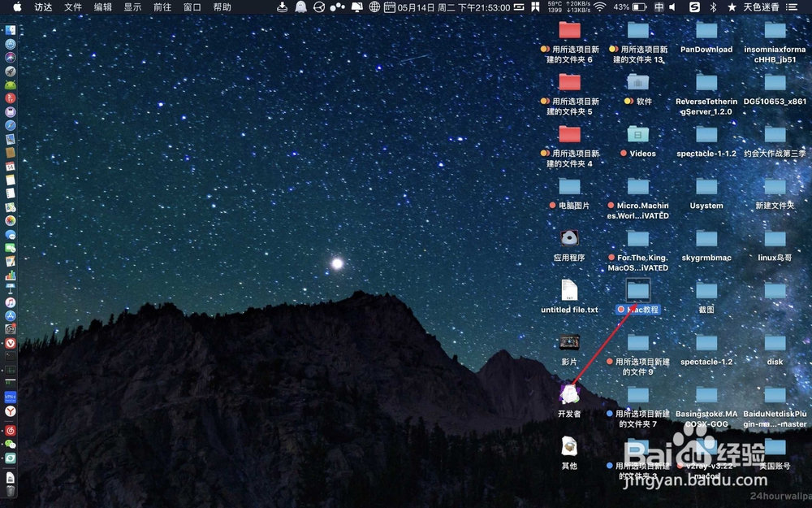
Task: Open the 文件 menu
Action: point(73,7)
